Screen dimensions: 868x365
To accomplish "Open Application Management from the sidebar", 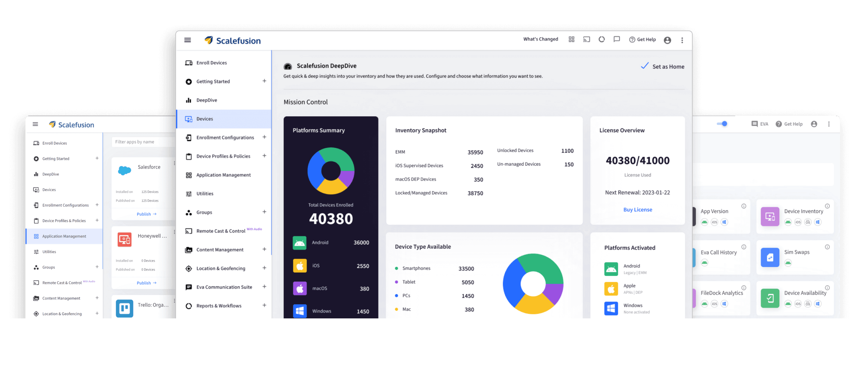I will (x=223, y=175).
